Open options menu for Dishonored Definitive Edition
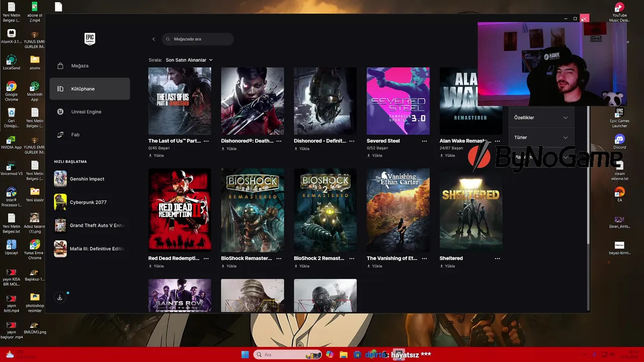644x362 pixels. (352, 141)
